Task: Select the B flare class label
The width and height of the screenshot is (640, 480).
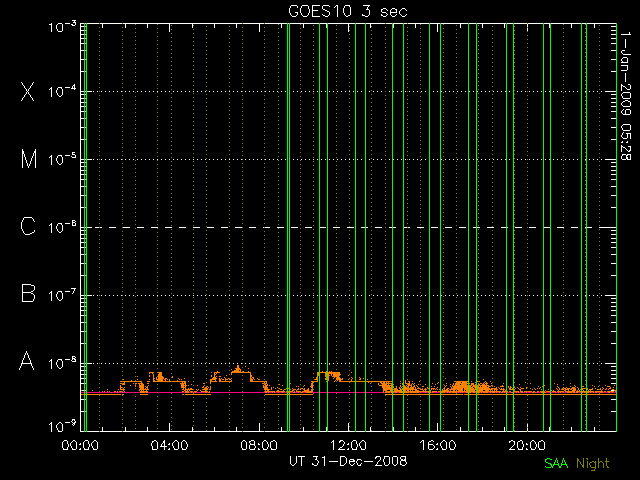Action: [x=28, y=293]
